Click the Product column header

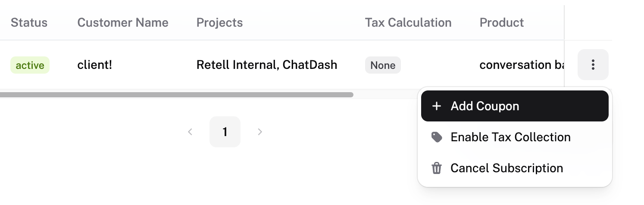coord(502,22)
